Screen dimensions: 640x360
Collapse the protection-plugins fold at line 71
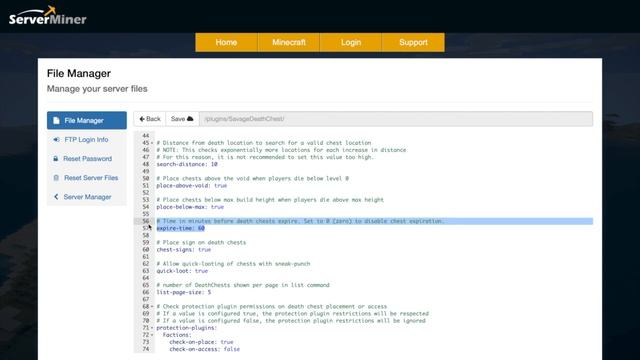tap(152, 328)
